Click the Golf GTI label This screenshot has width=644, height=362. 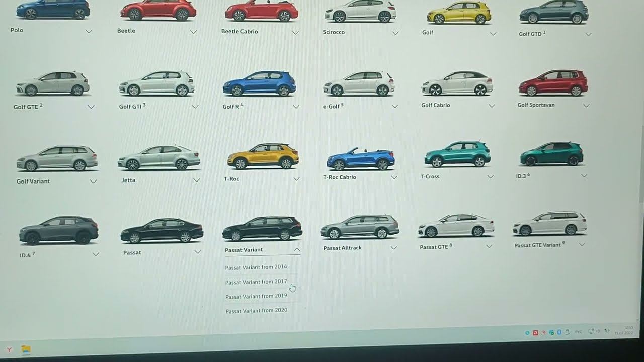pos(132,107)
